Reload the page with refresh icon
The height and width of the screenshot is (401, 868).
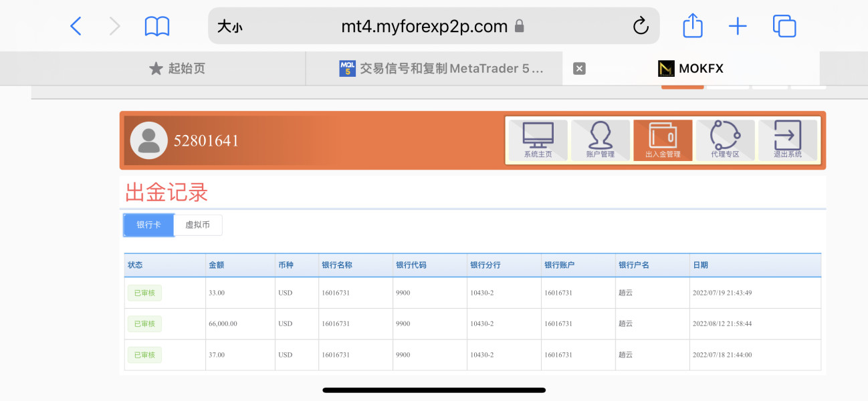coord(641,26)
